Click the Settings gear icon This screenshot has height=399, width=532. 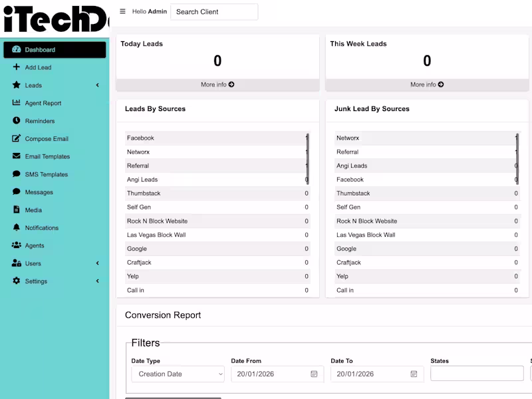(x=16, y=281)
